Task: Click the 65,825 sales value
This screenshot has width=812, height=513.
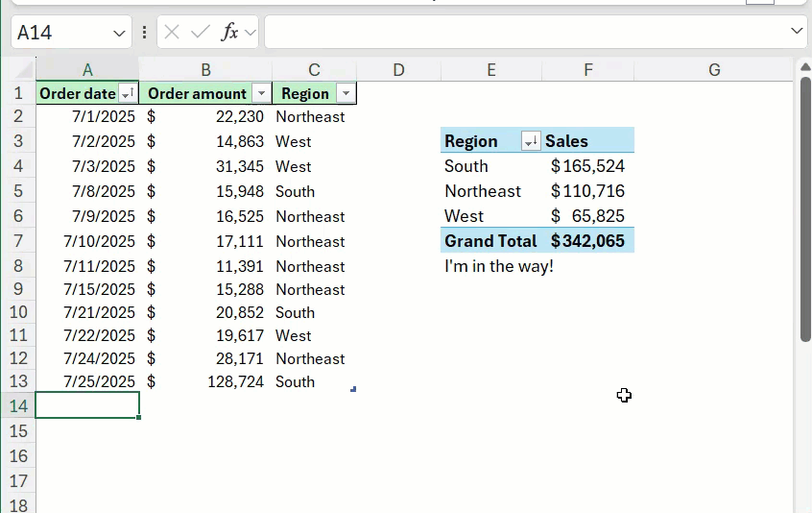Action: coord(588,215)
